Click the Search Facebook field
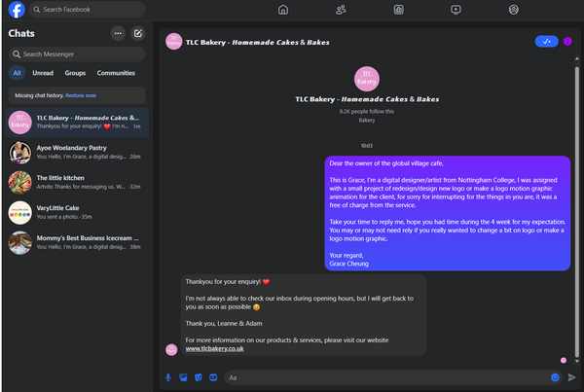 (x=88, y=10)
